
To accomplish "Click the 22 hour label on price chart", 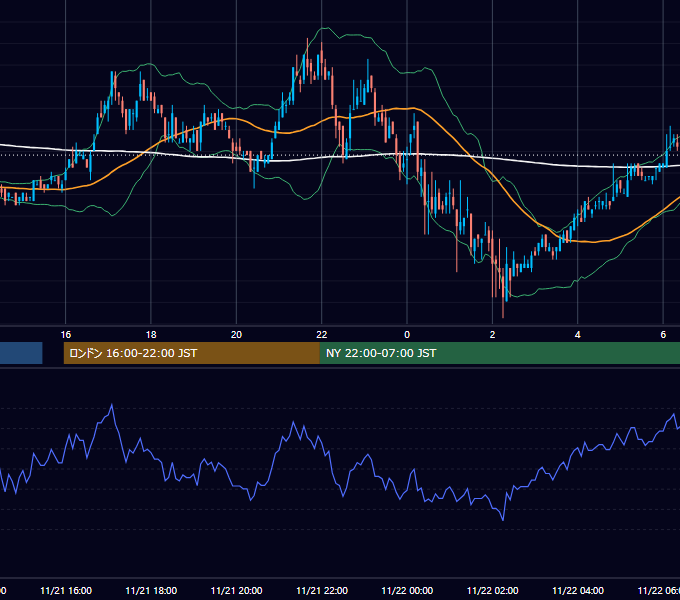I will click(321, 334).
